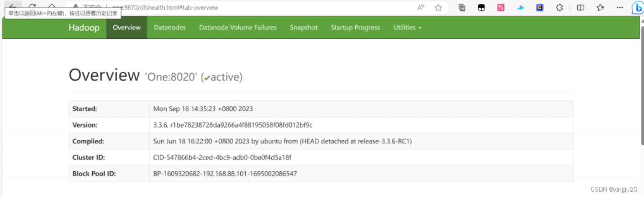The image size is (644, 197).
Task: Open the Datanodes tab
Action: (170, 27)
